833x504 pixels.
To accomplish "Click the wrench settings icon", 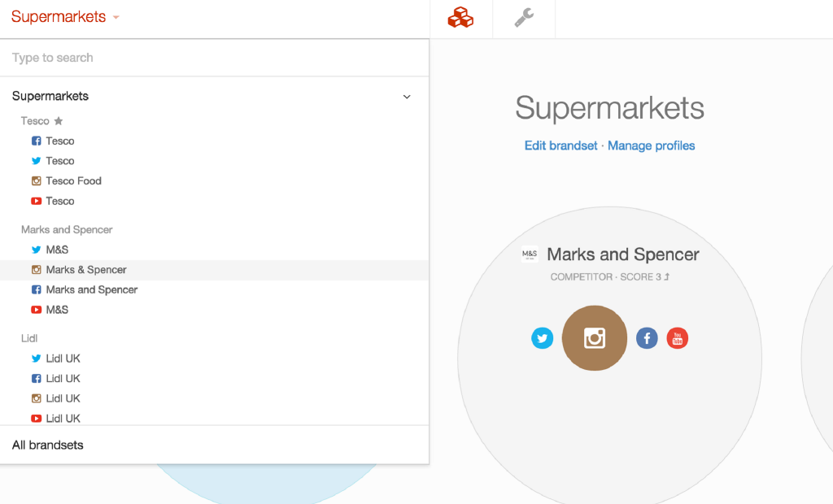I will pos(524,18).
